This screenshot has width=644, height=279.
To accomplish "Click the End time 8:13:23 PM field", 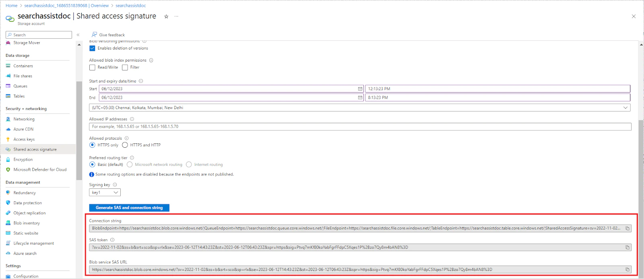I will [497, 97].
